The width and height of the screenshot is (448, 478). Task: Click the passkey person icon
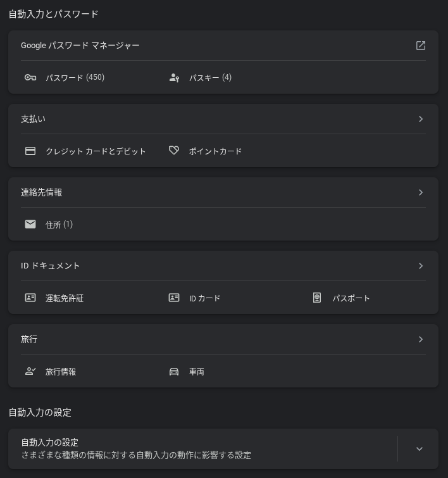pos(174,77)
